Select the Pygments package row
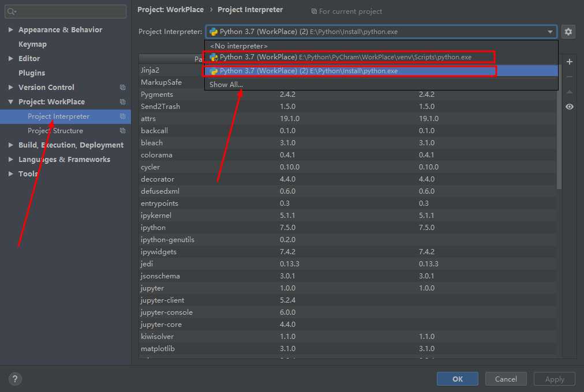The width and height of the screenshot is (584, 392). pos(348,95)
